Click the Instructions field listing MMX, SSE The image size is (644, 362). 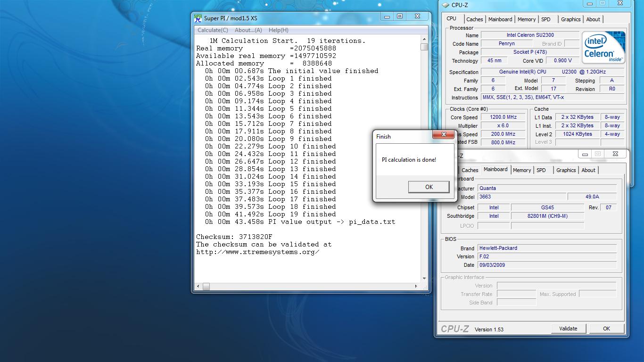pyautogui.click(x=553, y=97)
